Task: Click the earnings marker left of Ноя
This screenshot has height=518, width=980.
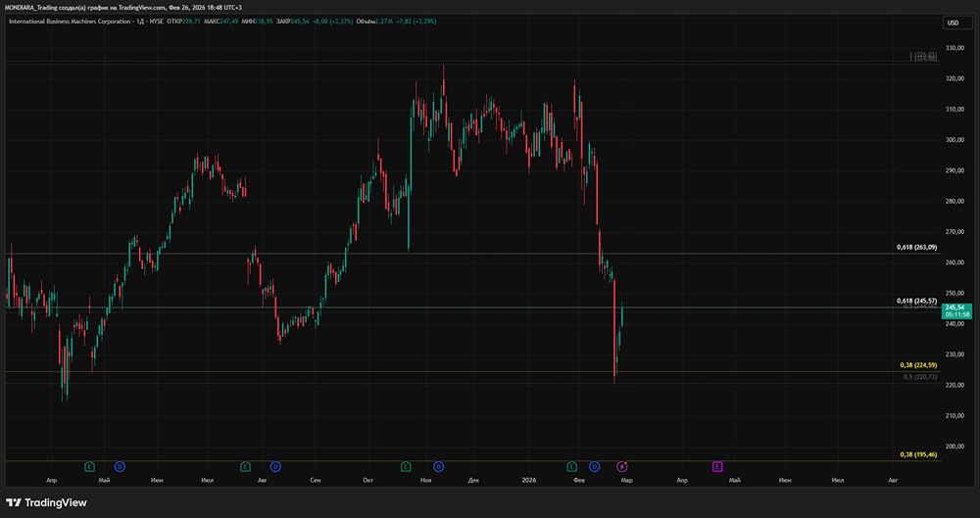Action: [406, 466]
